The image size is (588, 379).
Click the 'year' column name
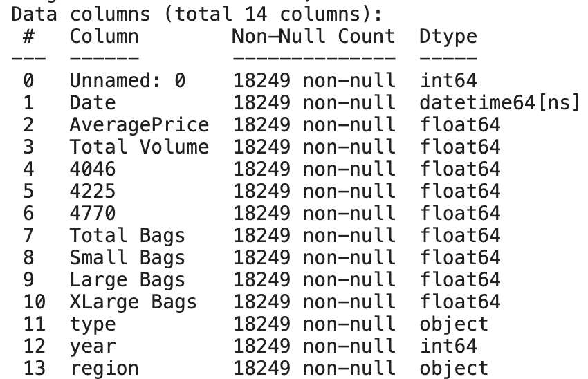pyautogui.click(x=93, y=346)
